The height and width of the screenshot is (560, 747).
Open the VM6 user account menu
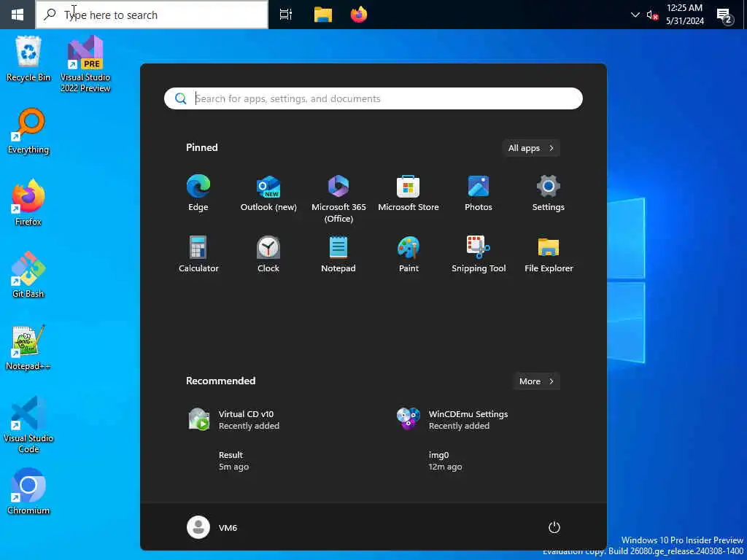(212, 527)
